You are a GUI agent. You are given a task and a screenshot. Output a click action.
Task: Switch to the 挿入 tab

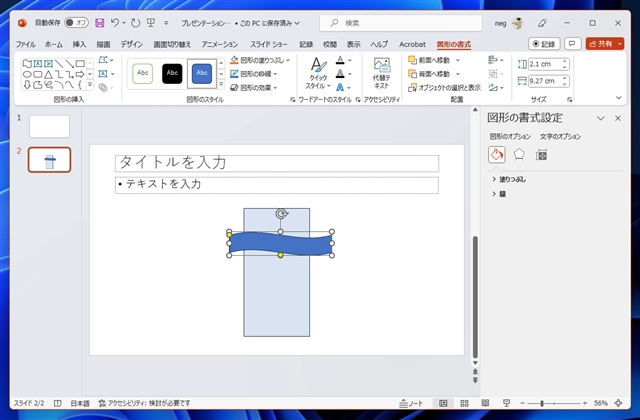(x=79, y=44)
